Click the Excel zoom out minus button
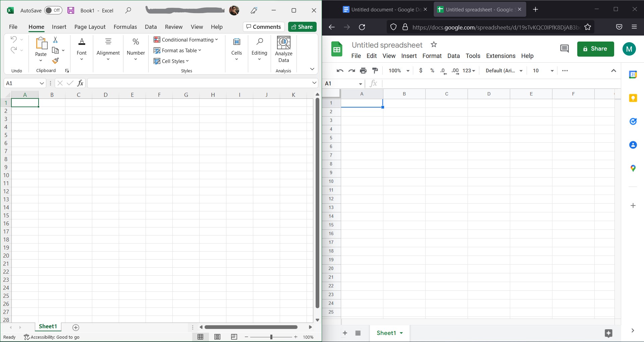Screen dimensions: 644x342 pos(247,337)
